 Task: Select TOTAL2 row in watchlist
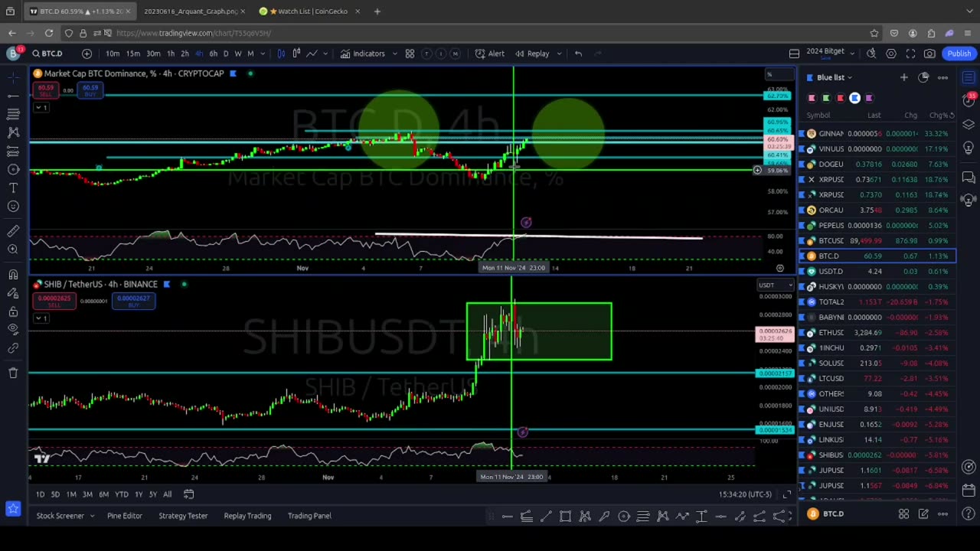pyautogui.click(x=878, y=302)
